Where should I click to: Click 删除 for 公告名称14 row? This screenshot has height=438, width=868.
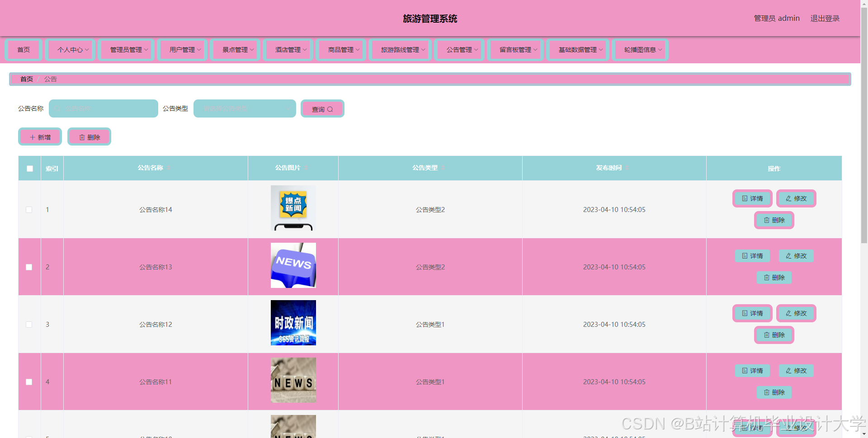pos(774,220)
